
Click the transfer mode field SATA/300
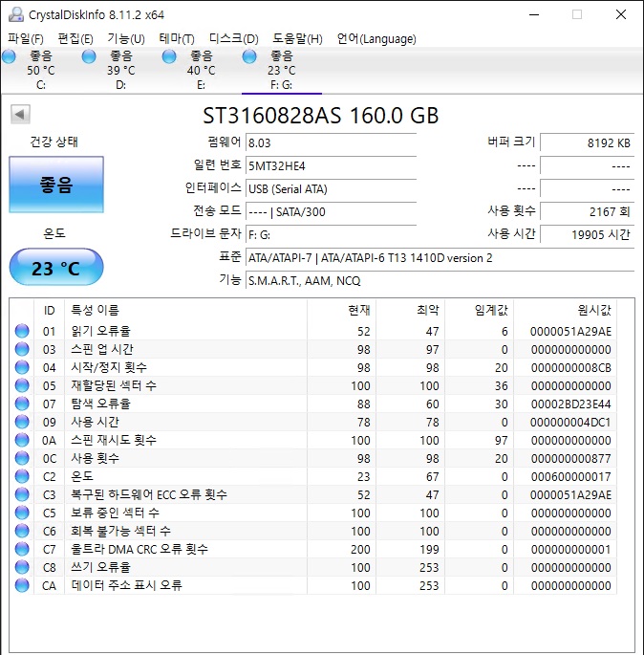coord(331,211)
